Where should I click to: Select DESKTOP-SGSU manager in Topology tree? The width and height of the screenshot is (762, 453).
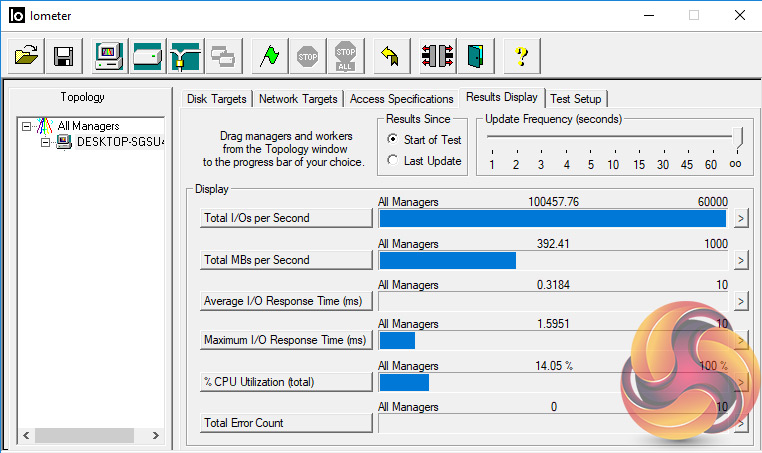120,142
